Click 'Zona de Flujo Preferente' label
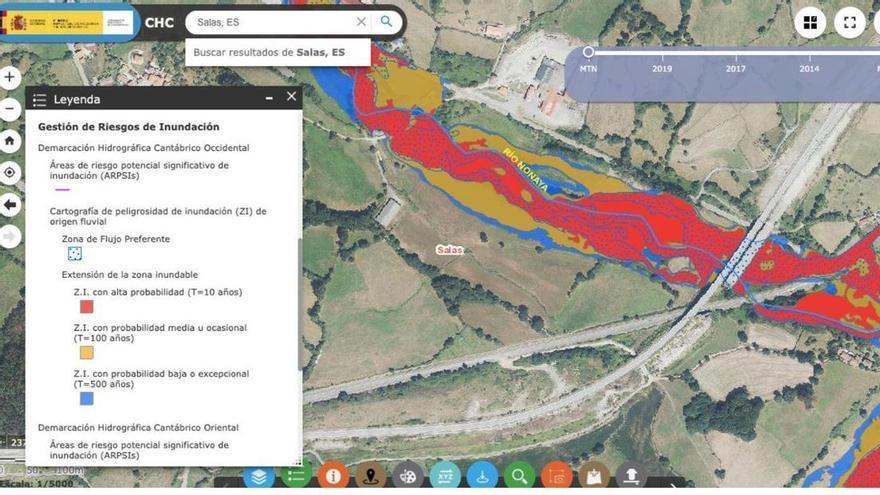Screen dimensions: 880x495 pyautogui.click(x=116, y=239)
